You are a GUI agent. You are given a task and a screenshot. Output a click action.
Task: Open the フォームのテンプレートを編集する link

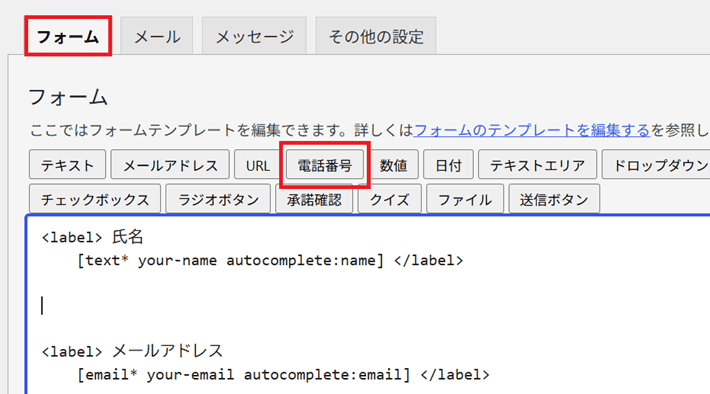tap(532, 130)
